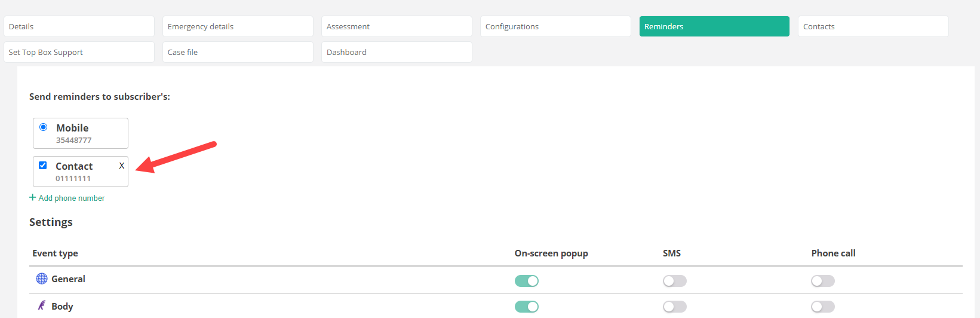The width and height of the screenshot is (980, 318).
Task: Click the General globe icon
Action: [42, 279]
